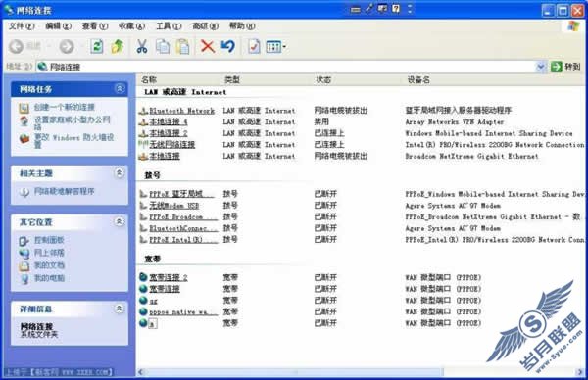Select the 宽带连接 broadband globe icon
The image size is (588, 380).
143,289
